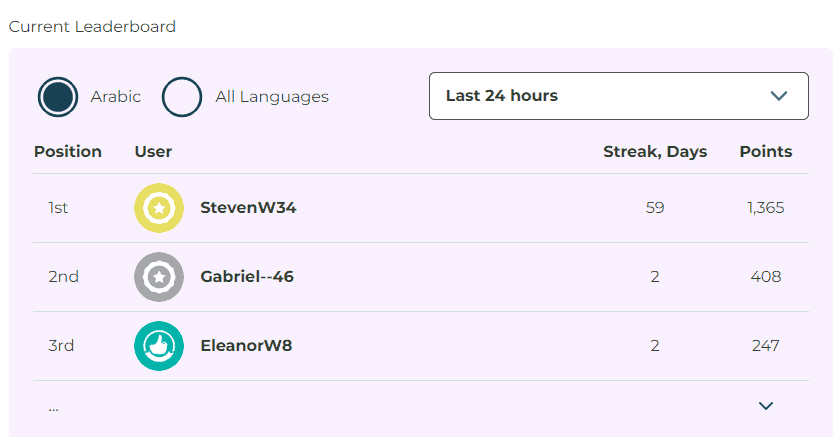This screenshot has height=437, width=836.
Task: Click the 1,365 points value
Action: pos(766,208)
